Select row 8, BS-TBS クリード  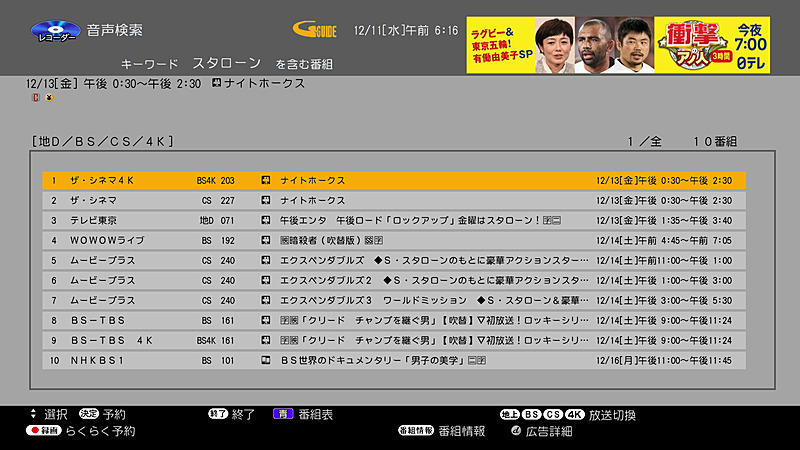point(394,320)
